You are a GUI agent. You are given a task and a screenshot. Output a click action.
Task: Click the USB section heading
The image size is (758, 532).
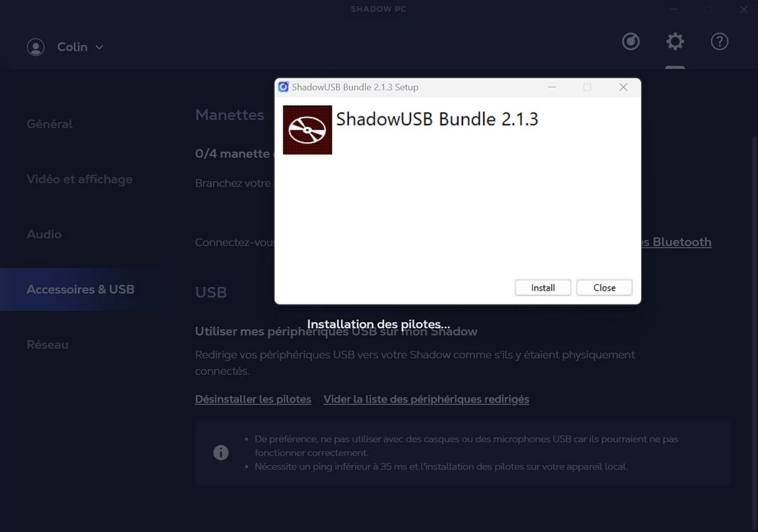pos(211,293)
